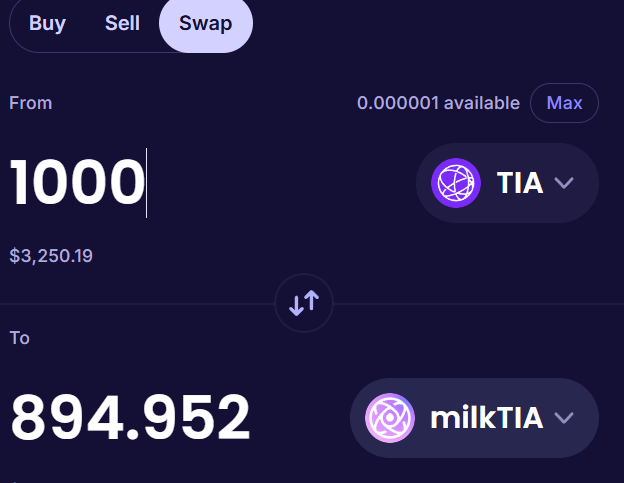
Task: Expand the milkTIA token dropdown chevron
Action: click(x=564, y=418)
